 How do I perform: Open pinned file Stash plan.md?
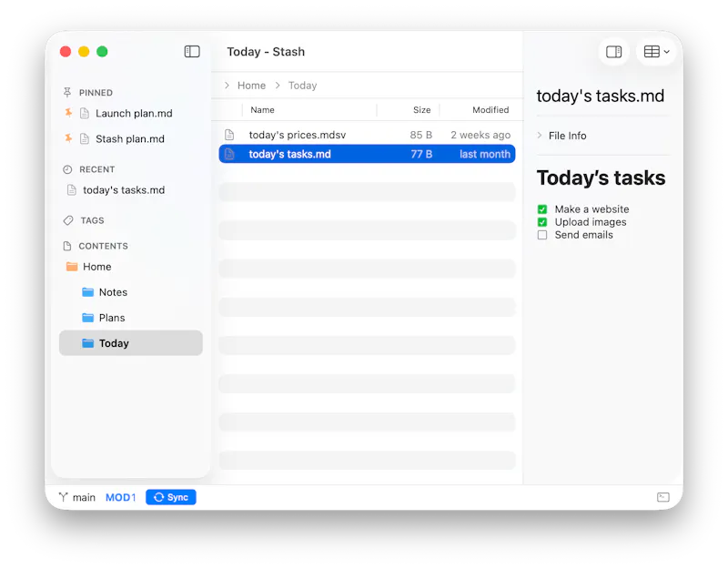130,139
